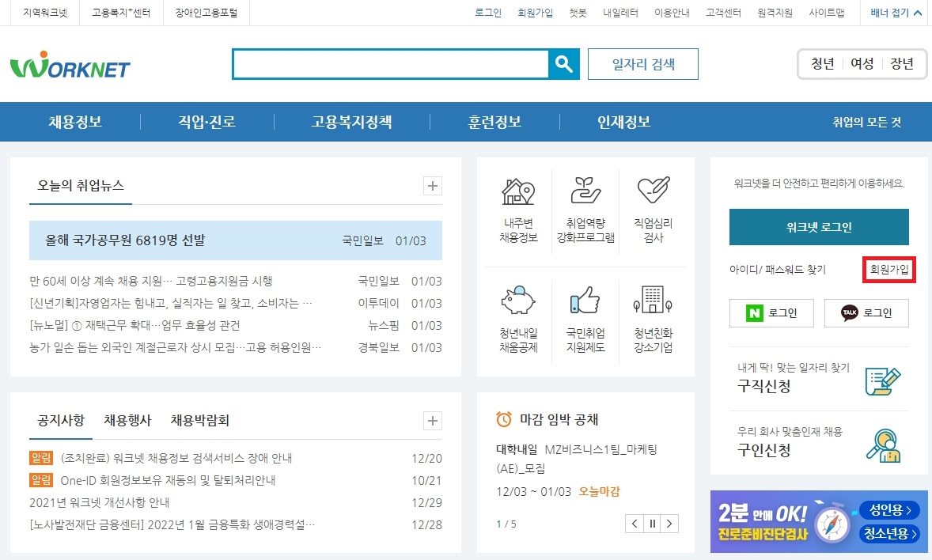
Task: Open news 농가 일손 돕는 외국인 계절근로자
Action: (176, 347)
